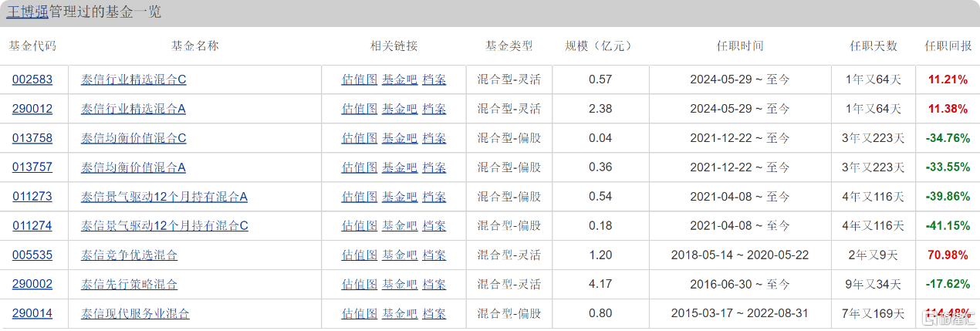
Task: Open 基金吧 for fund 011273
Action: 400,197
